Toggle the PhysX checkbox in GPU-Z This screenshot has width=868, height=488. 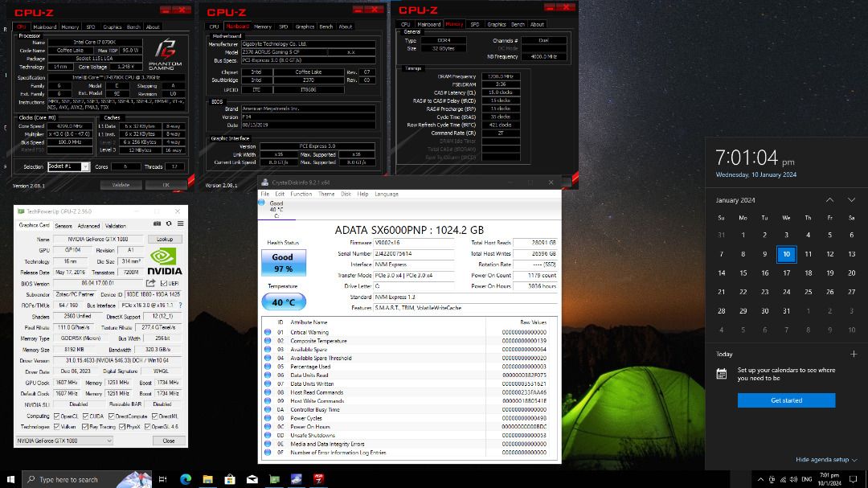pyautogui.click(x=122, y=427)
